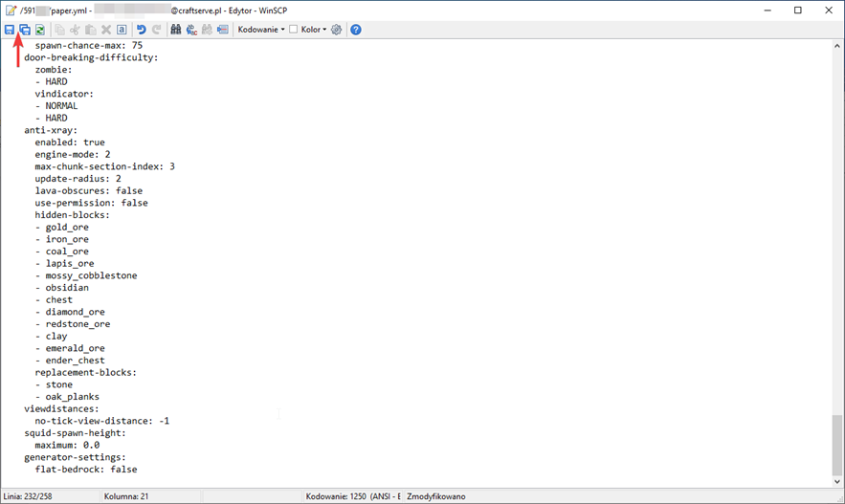The width and height of the screenshot is (845, 504).
Task: Click the Replace text icon
Action: 191,30
